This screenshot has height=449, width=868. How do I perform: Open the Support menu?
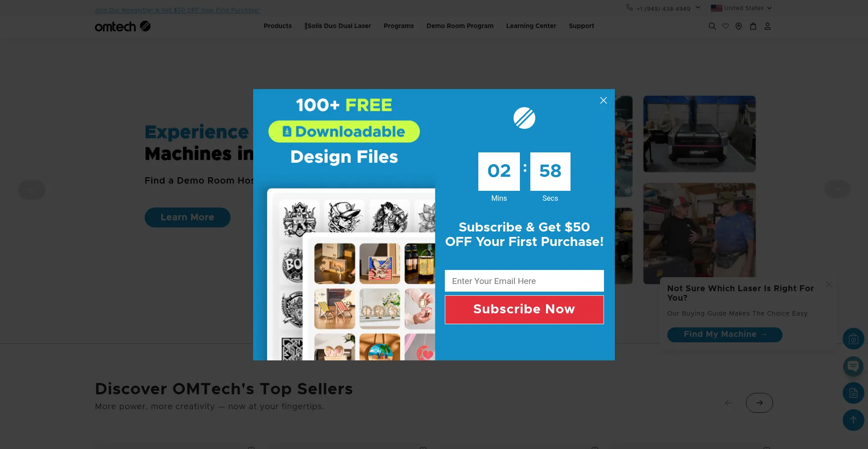tap(581, 26)
